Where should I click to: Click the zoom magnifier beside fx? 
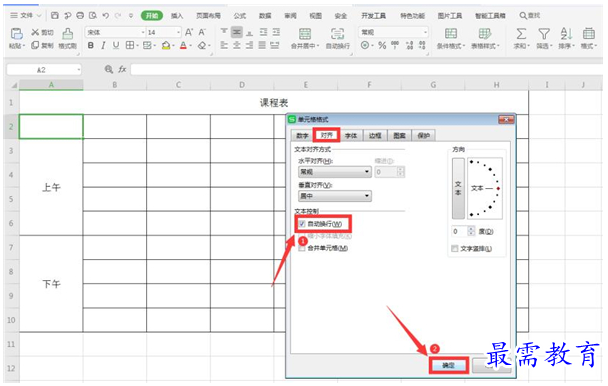pyautogui.click(x=109, y=69)
